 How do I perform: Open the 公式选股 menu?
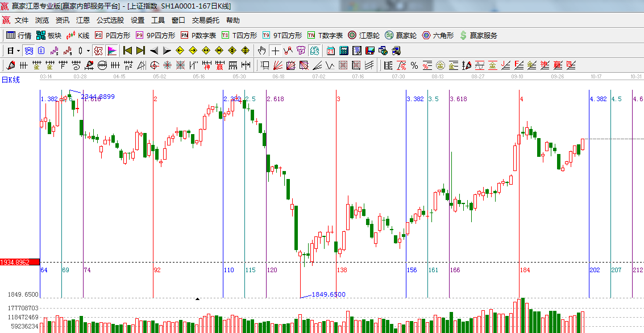110,20
